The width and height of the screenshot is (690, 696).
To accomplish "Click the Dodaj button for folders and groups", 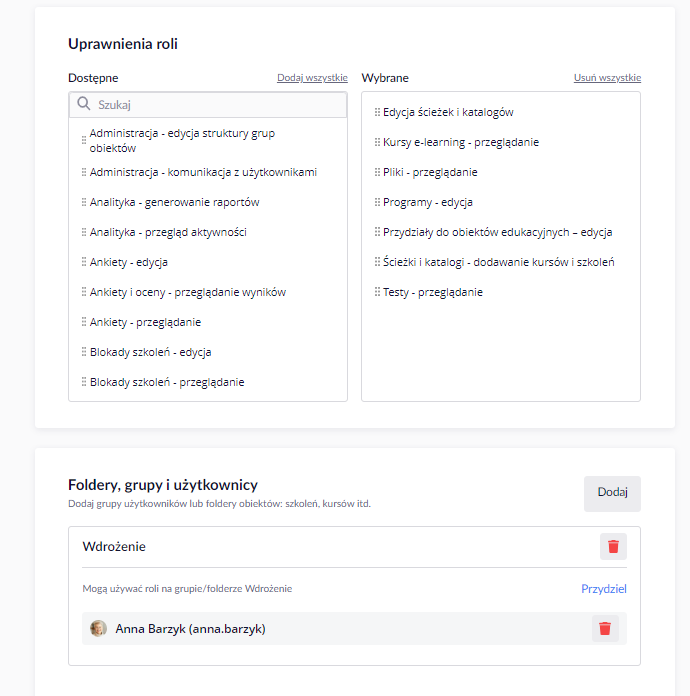I will click(x=612, y=494).
